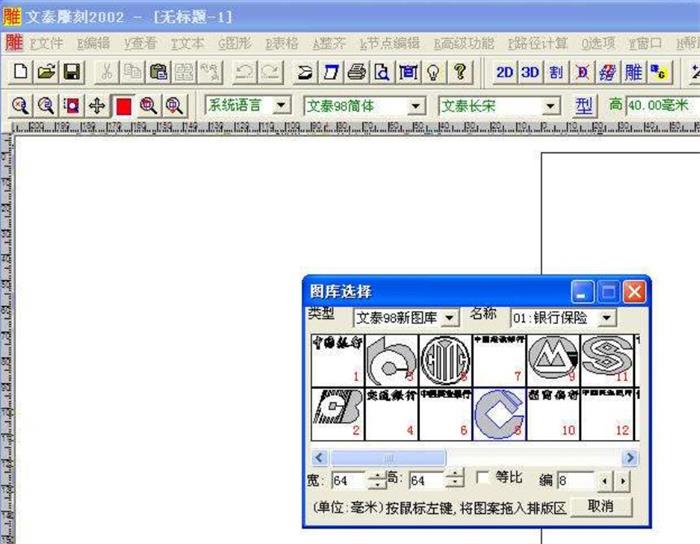Select gallery thumbnail number 1
The image size is (700, 544).
click(338, 360)
